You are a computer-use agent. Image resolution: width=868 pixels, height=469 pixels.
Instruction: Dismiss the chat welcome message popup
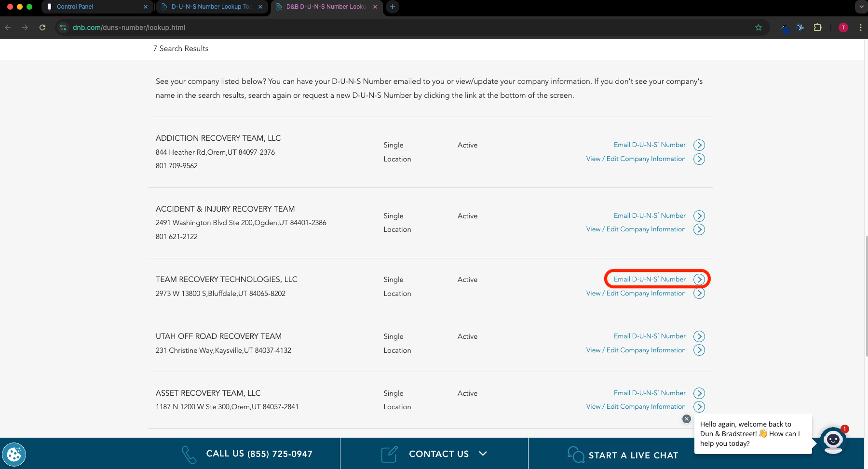pyautogui.click(x=687, y=419)
